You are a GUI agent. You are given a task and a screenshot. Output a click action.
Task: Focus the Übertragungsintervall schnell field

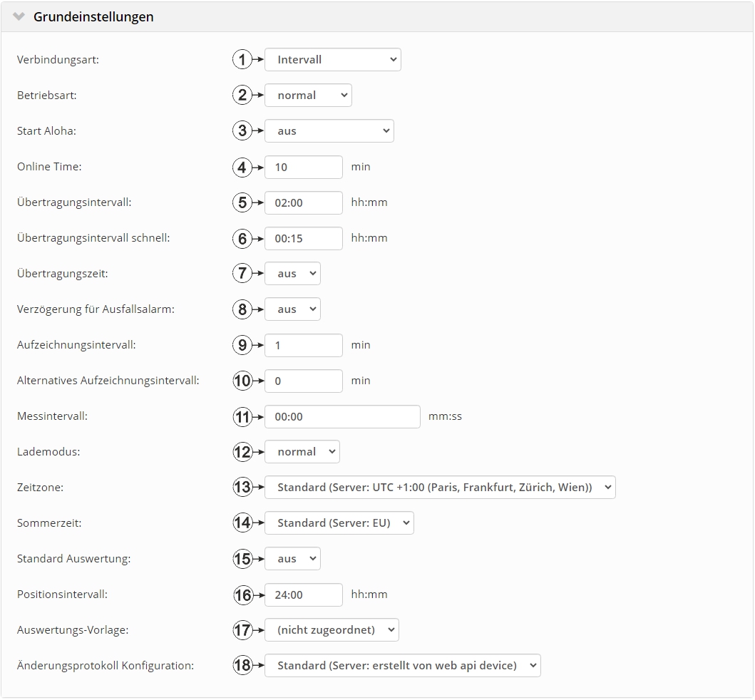point(303,238)
